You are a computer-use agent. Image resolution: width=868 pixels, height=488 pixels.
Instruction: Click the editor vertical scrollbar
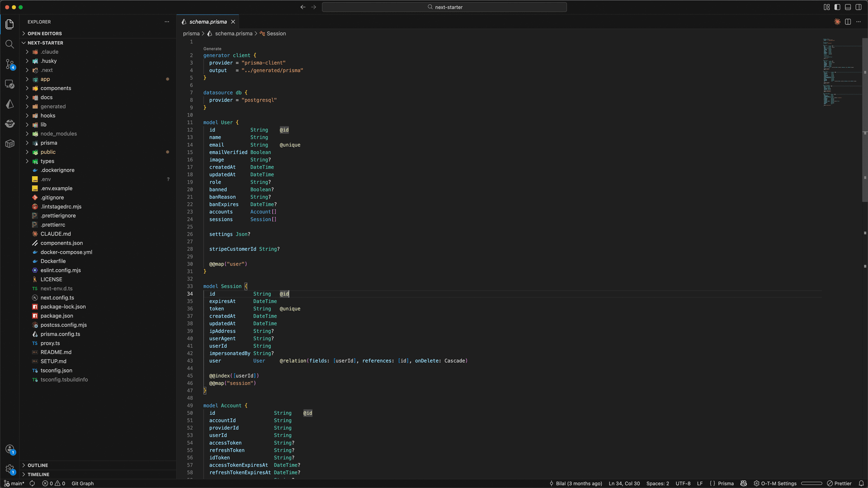tap(865, 120)
